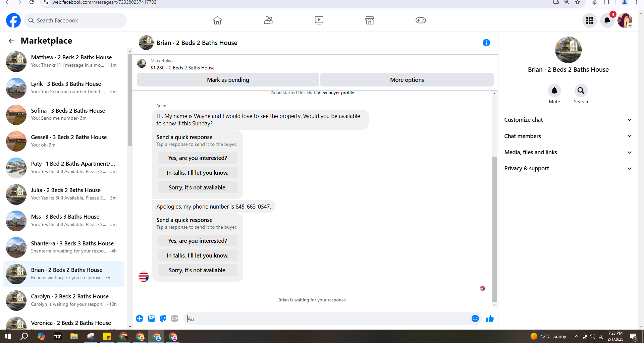Open the $1,280 listing thumbnail
644x343 pixels.
(x=142, y=64)
